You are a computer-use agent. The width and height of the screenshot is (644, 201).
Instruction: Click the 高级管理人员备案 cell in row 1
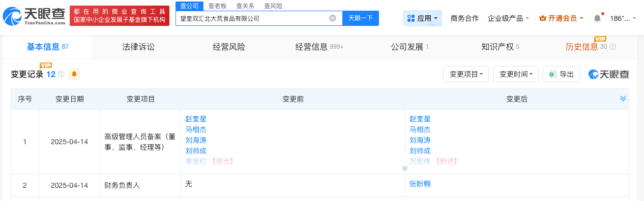pyautogui.click(x=140, y=142)
